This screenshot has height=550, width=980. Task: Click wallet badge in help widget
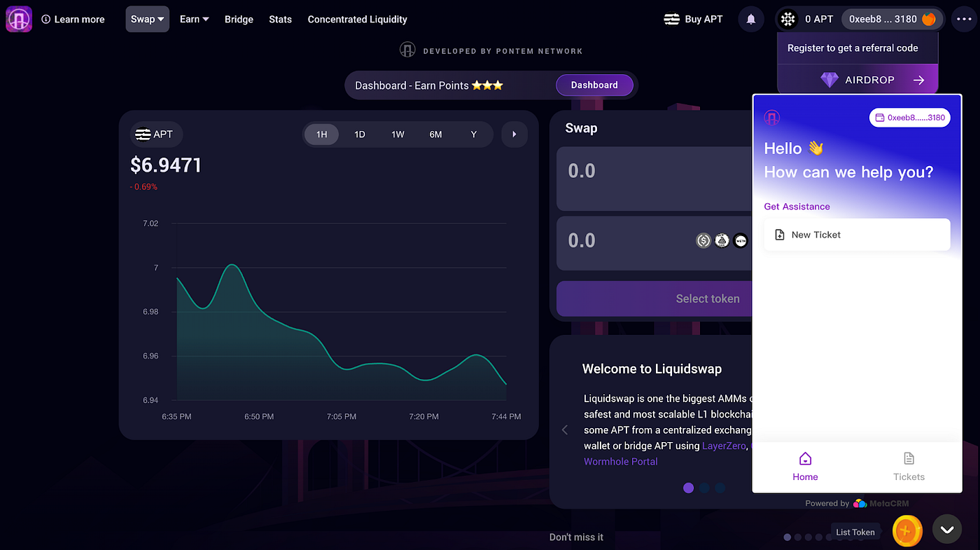[x=909, y=118]
